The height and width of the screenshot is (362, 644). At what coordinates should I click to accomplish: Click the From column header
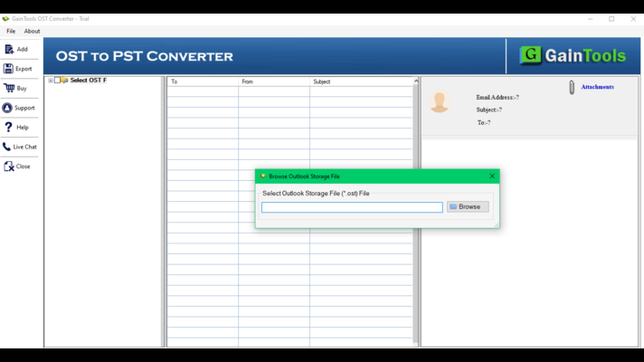(x=274, y=81)
